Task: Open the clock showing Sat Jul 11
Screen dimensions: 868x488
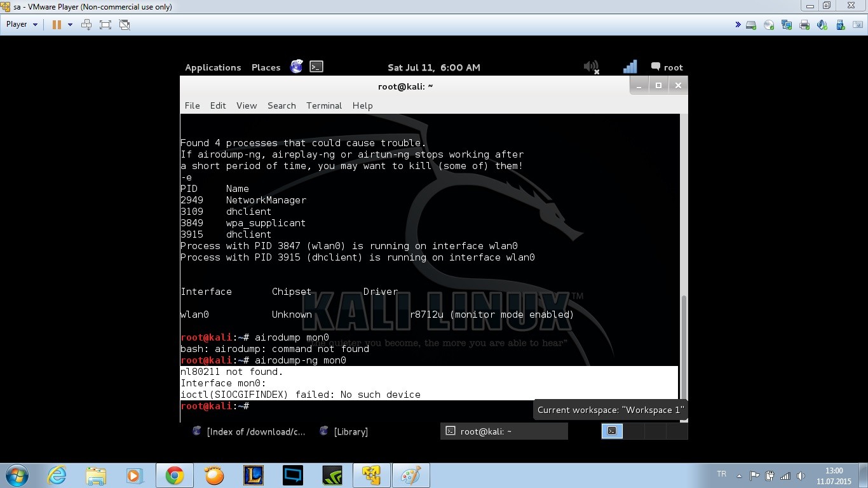Action: pos(434,67)
